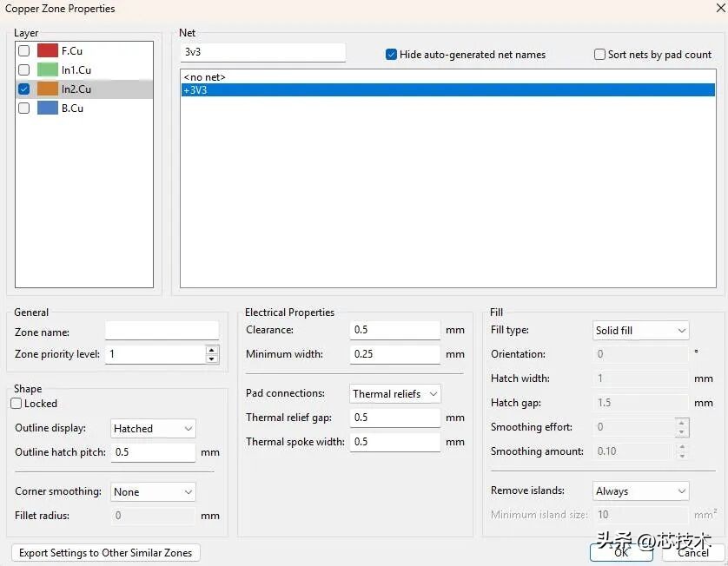
Task: Click the Cancel button
Action: pos(692,553)
